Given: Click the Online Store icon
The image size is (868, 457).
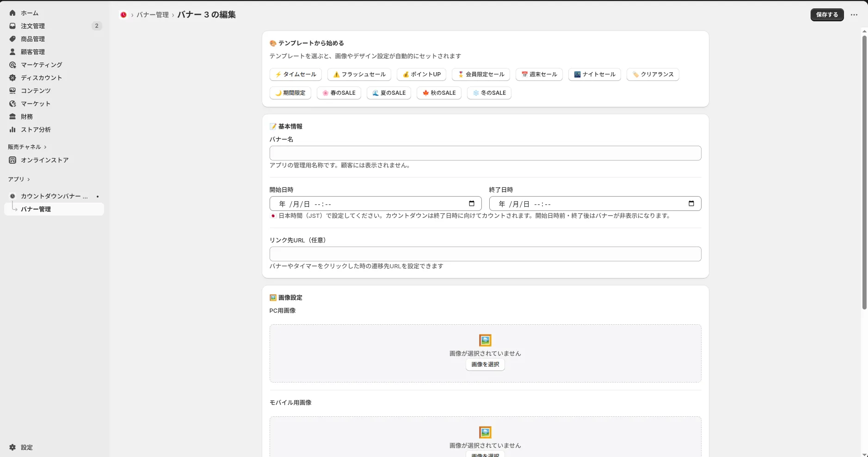Looking at the screenshot, I should pyautogui.click(x=12, y=160).
